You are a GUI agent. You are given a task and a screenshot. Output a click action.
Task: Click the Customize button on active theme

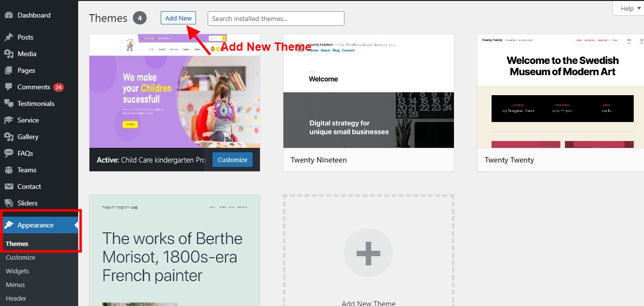pos(233,160)
